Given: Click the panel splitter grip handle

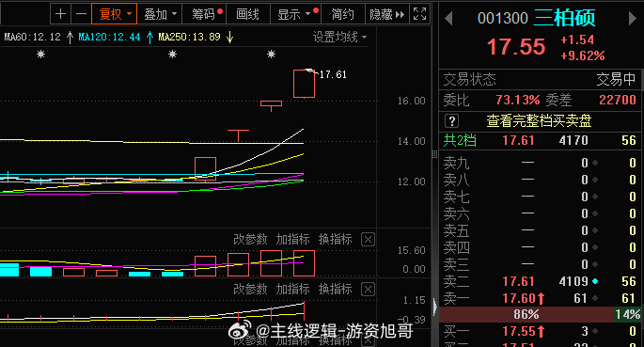Looking at the screenshot, I should coord(434,154).
